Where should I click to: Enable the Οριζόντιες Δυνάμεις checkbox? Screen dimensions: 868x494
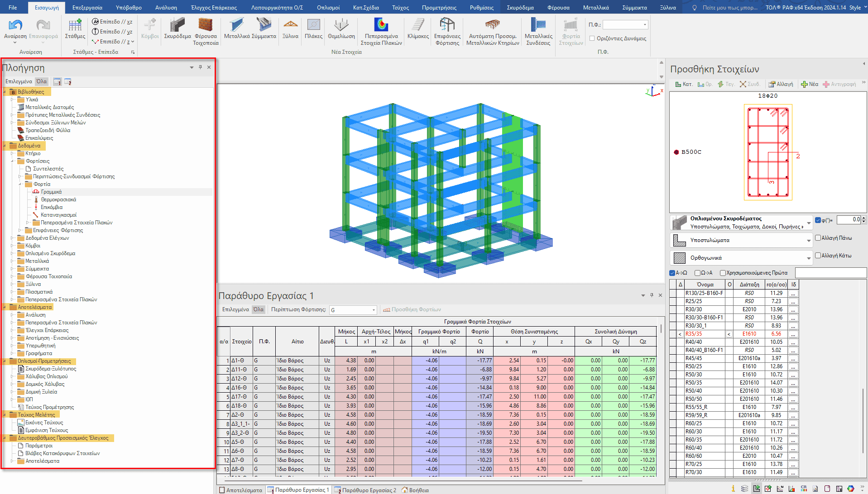pyautogui.click(x=592, y=38)
